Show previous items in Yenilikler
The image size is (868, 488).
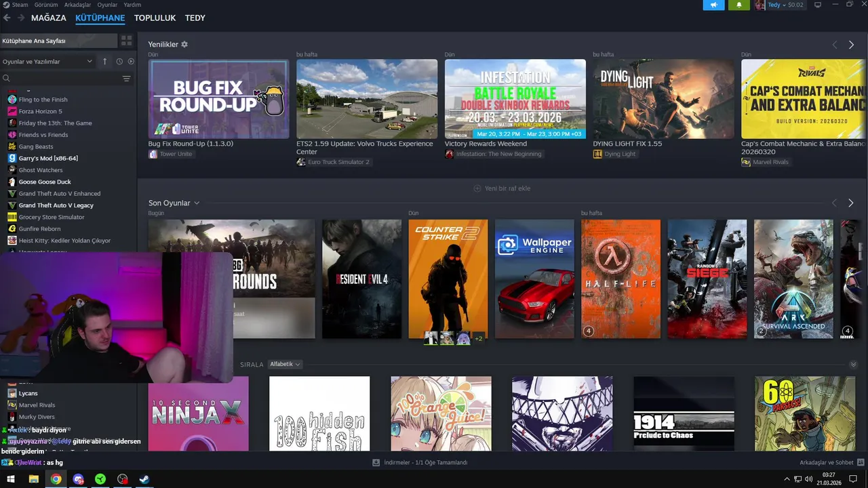point(835,45)
